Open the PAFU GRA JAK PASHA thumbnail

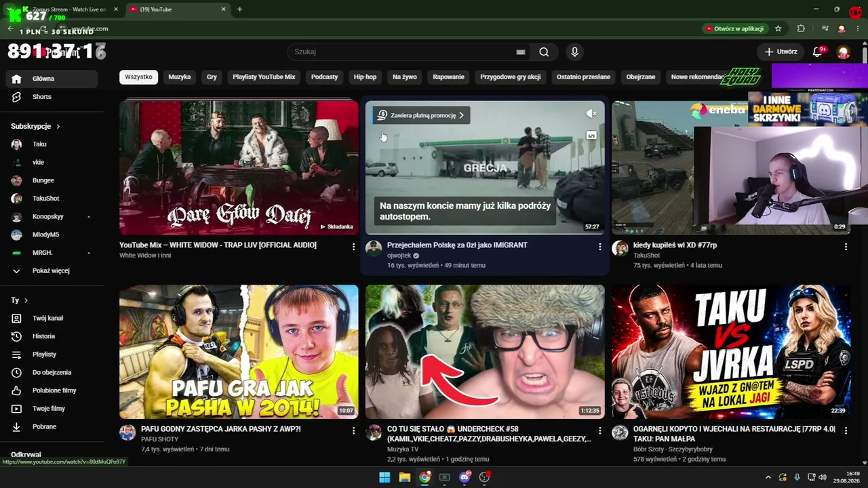pos(239,352)
